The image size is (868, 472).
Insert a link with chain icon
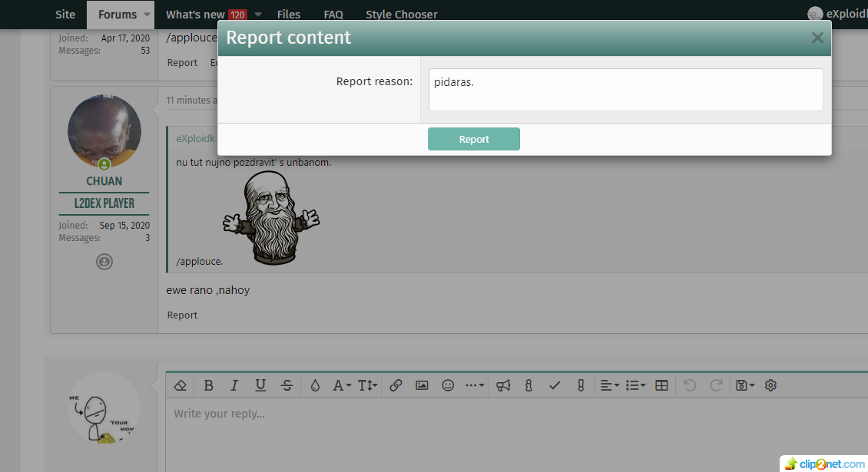396,385
